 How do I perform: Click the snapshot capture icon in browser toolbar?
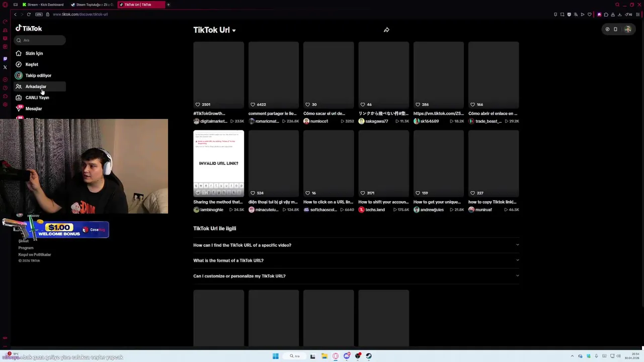tap(562, 15)
